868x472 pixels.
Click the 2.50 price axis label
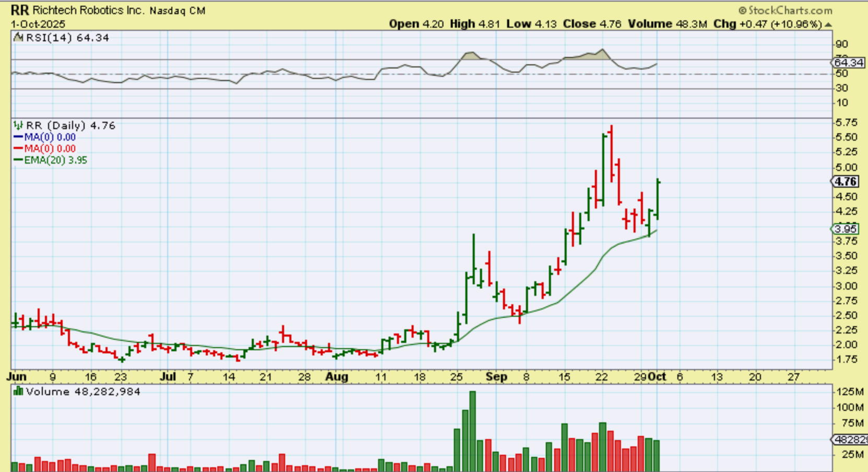[x=846, y=316]
